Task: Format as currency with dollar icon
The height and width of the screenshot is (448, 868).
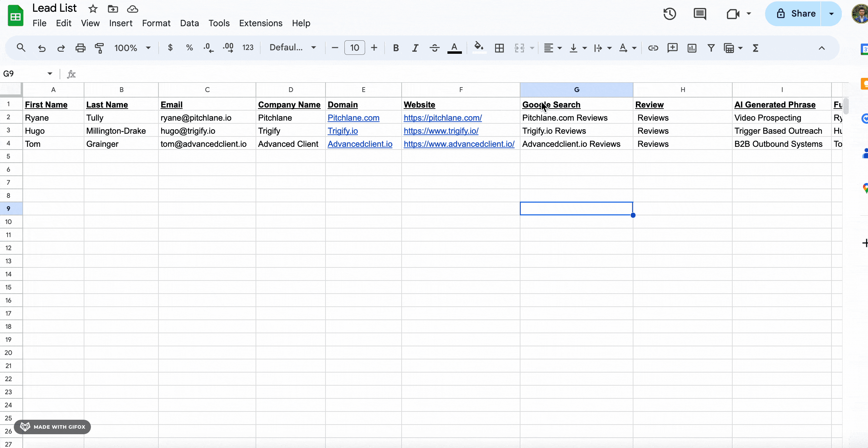Action: 170,48
